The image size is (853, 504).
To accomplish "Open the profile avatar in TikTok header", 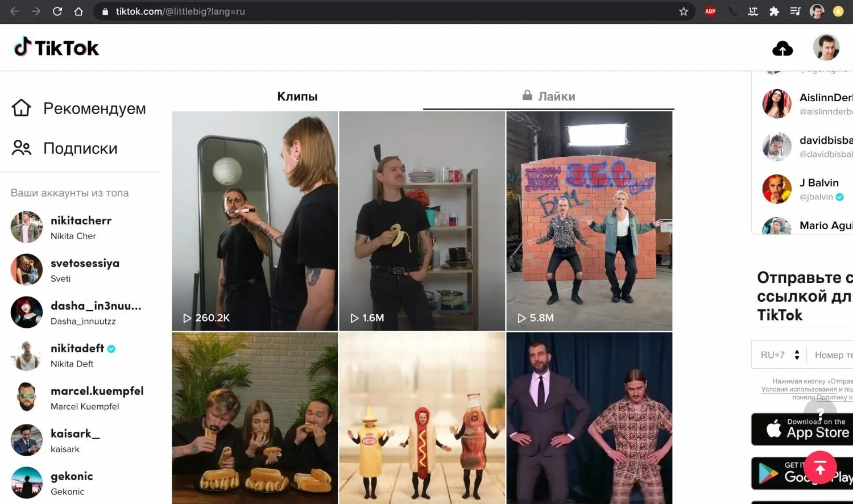I will pos(826,48).
